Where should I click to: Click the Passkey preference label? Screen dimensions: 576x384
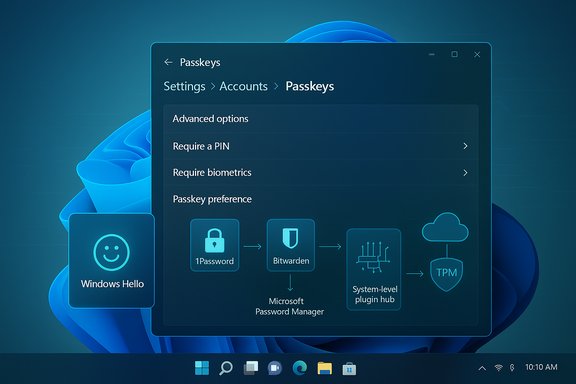(212, 199)
